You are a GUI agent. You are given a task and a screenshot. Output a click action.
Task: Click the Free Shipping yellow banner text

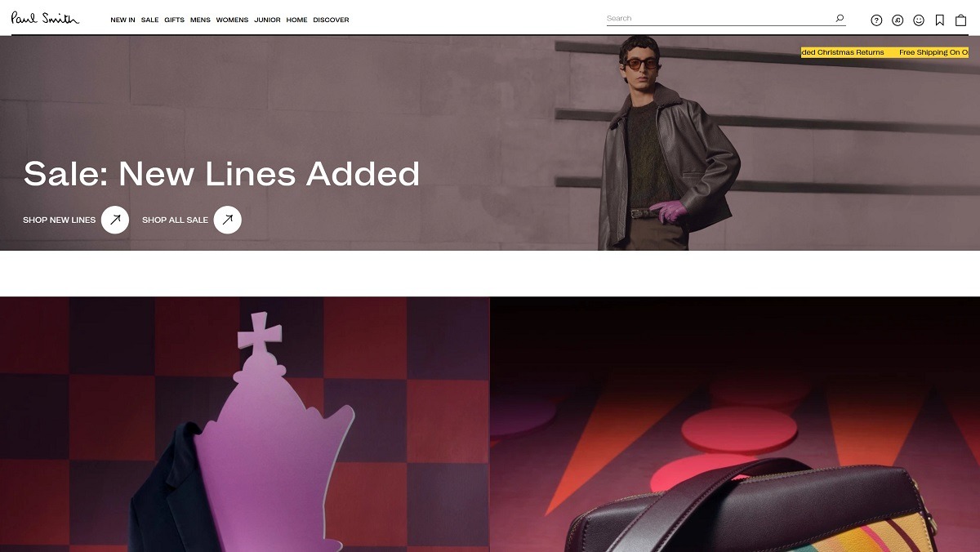pos(933,52)
